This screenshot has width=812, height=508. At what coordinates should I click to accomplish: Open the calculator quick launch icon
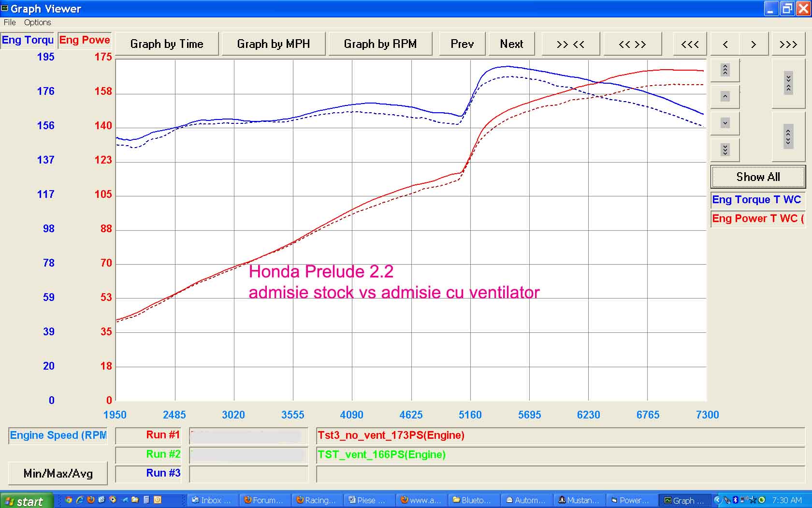[x=146, y=500]
